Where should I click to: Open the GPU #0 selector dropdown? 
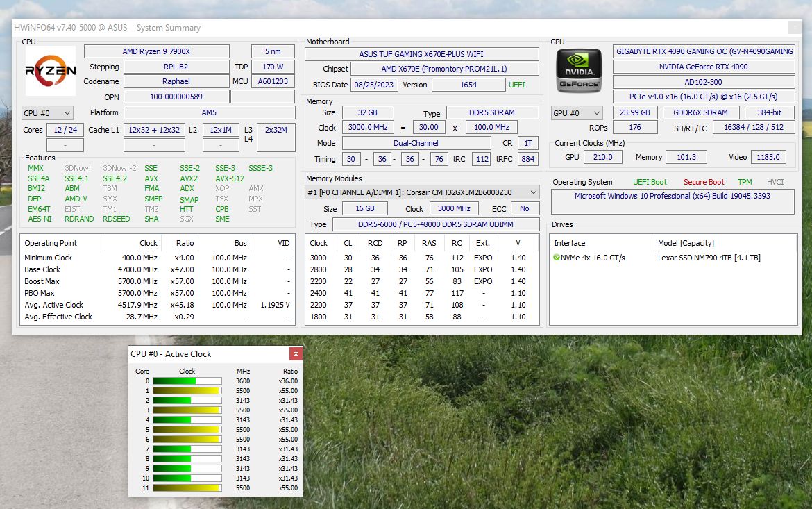tap(576, 112)
